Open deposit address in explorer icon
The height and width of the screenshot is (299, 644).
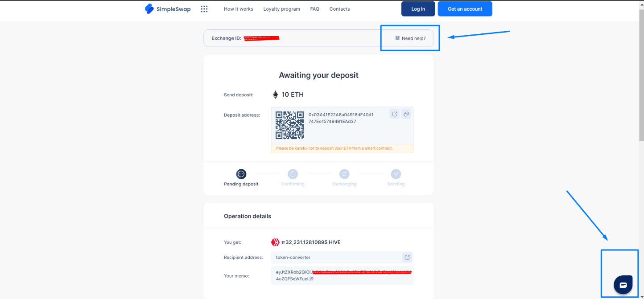395,114
